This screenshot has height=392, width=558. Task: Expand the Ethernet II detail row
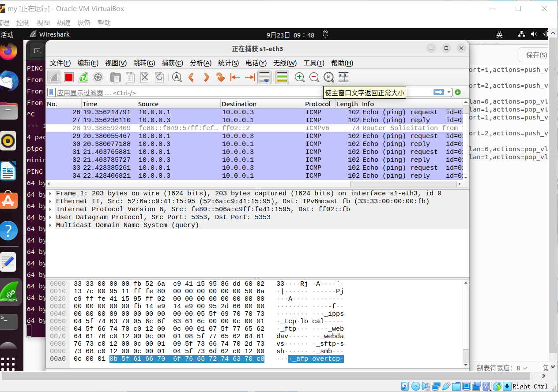tap(51, 202)
